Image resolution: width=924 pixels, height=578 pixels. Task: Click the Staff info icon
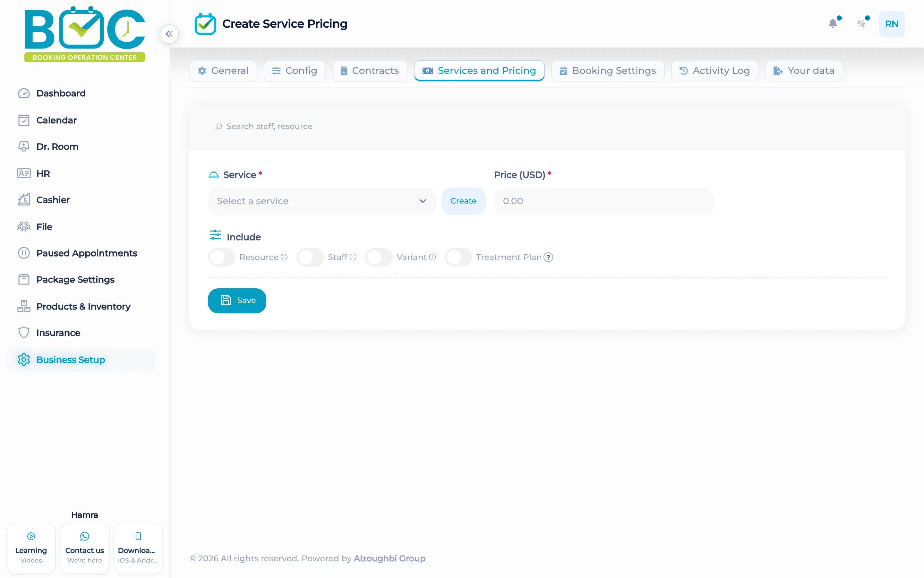coord(353,257)
